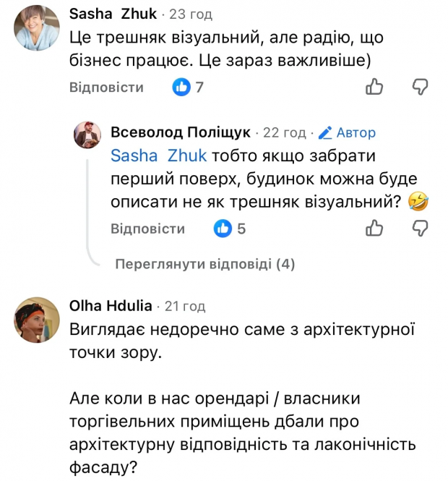
Task: Like Sasha Zhuk's comment with thumbs up
Action: [x=374, y=88]
